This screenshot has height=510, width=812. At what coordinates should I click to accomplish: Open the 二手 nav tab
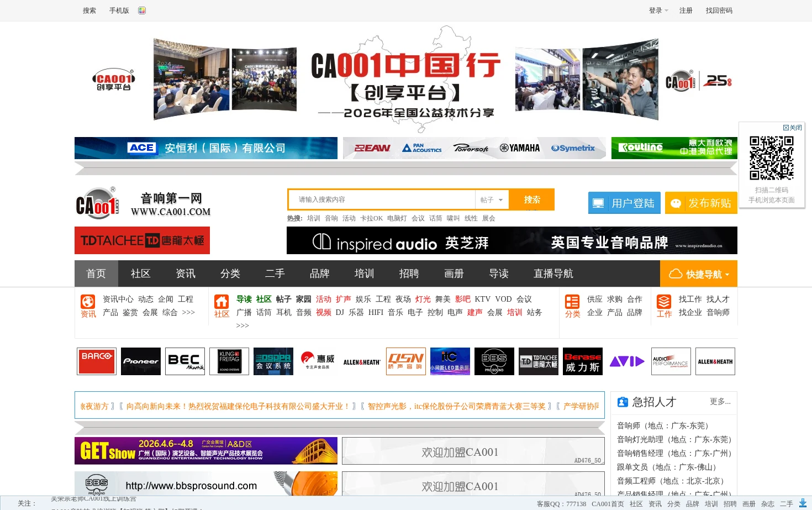click(x=275, y=274)
